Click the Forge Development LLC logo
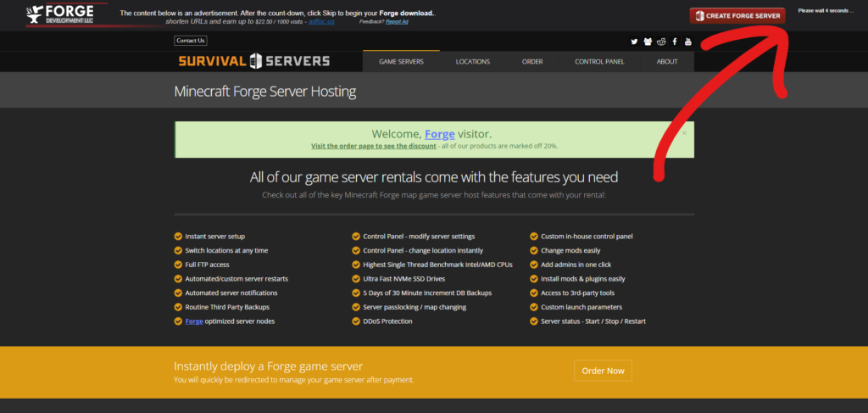 (60, 15)
